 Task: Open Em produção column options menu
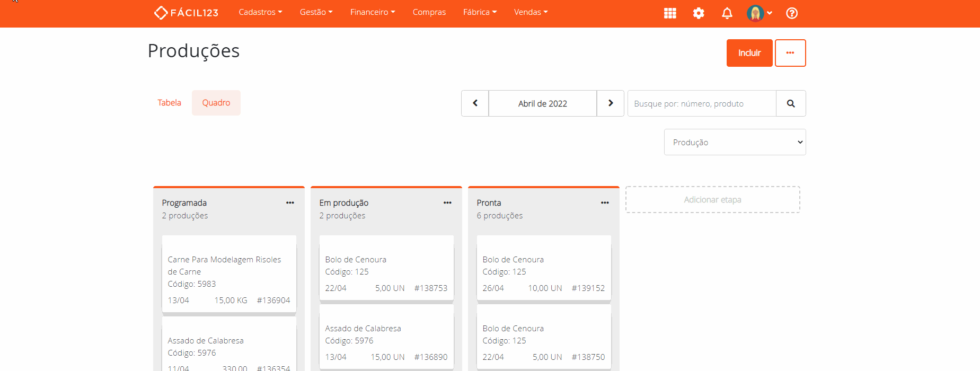pyautogui.click(x=447, y=203)
